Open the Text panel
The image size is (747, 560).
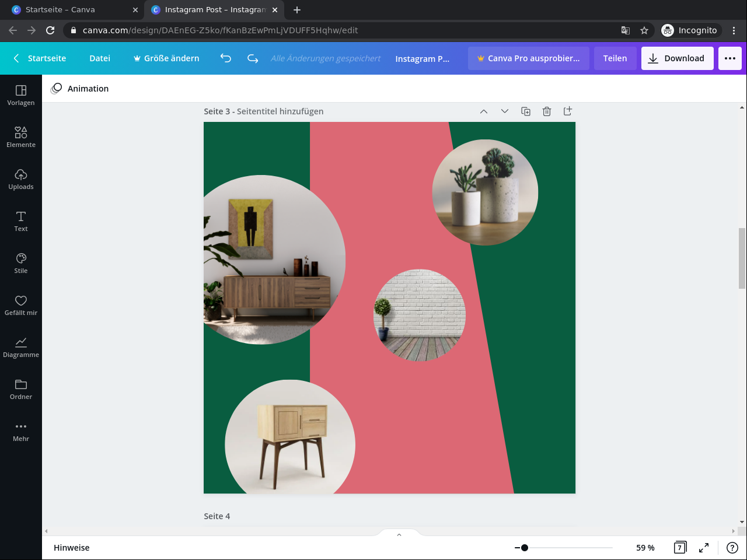21,222
